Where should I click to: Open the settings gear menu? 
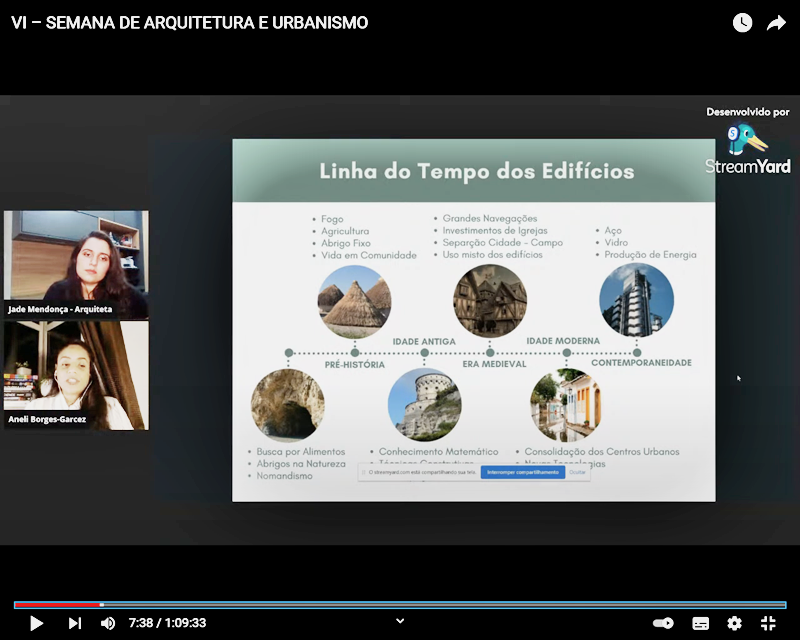734,623
